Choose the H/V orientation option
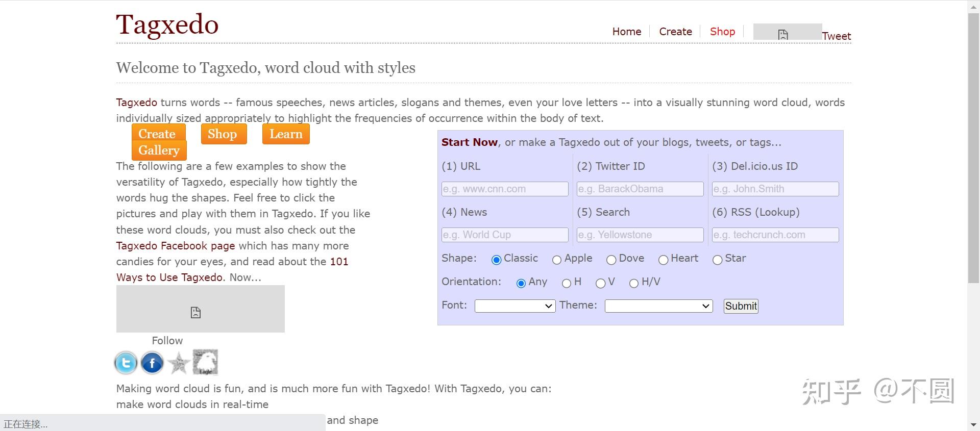980x431 pixels. coord(634,283)
